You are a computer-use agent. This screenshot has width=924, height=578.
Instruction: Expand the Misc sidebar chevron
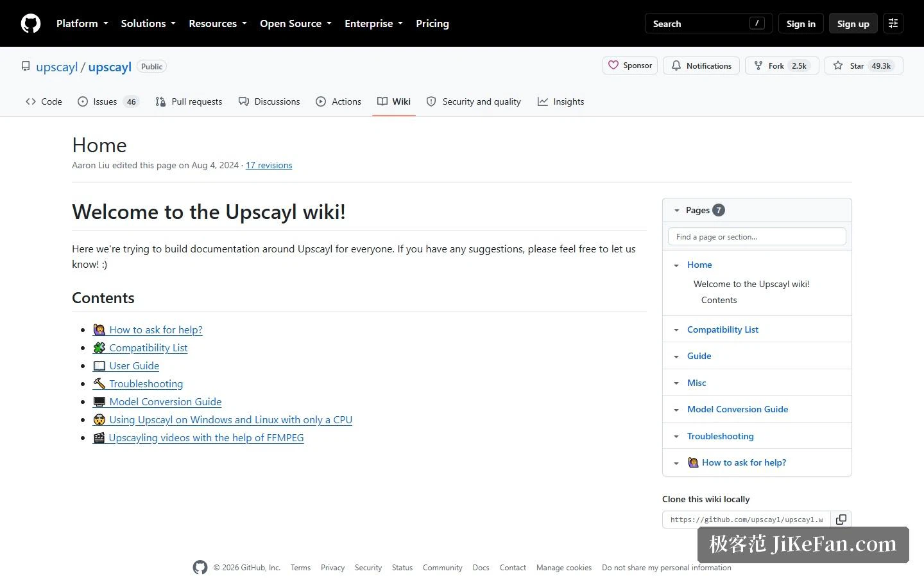(676, 383)
